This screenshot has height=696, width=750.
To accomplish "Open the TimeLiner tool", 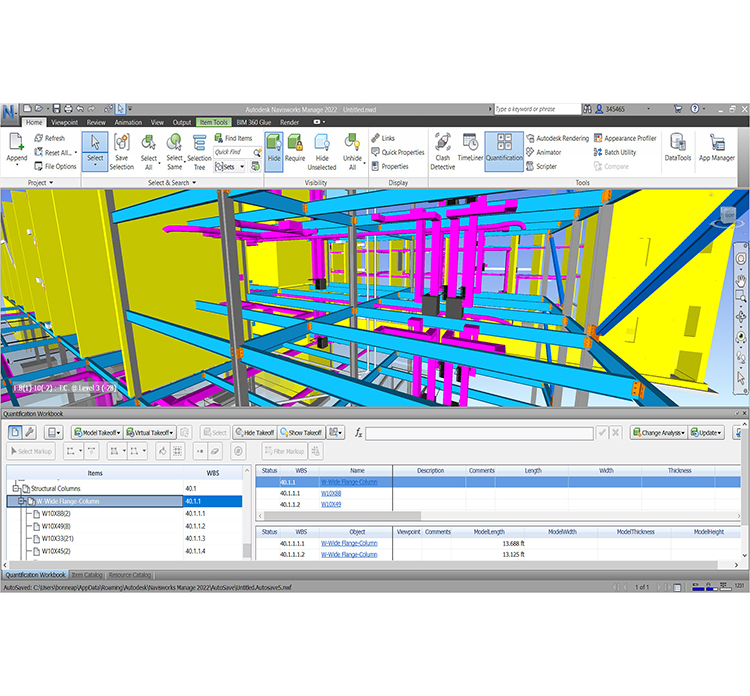I will pos(470,148).
